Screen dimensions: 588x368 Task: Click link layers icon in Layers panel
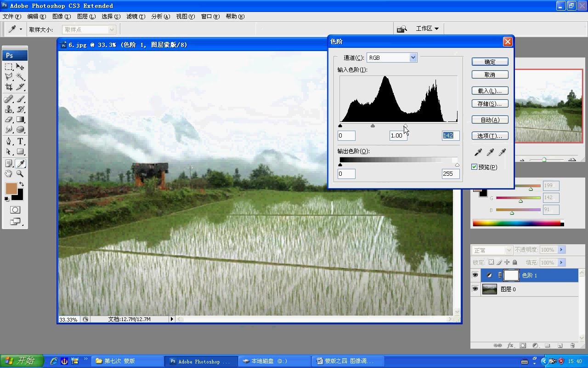(498, 345)
